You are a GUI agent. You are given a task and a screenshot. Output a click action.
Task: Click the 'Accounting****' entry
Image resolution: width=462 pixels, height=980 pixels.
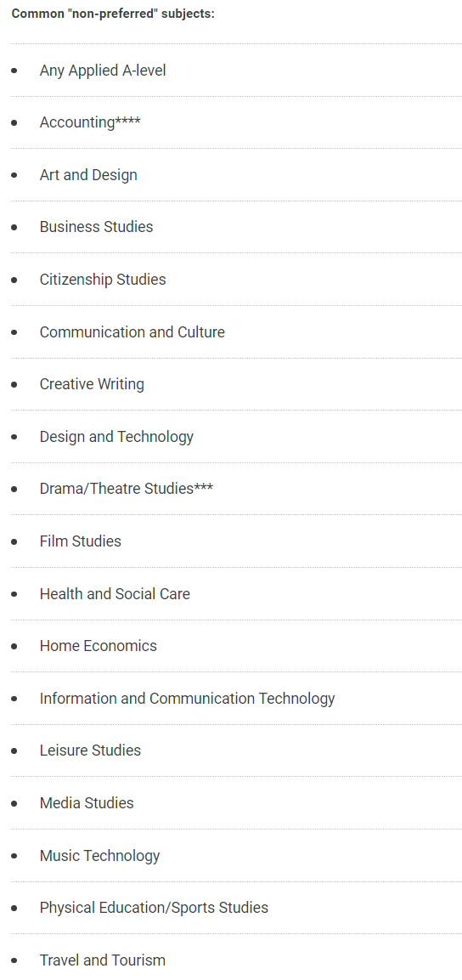tap(90, 122)
